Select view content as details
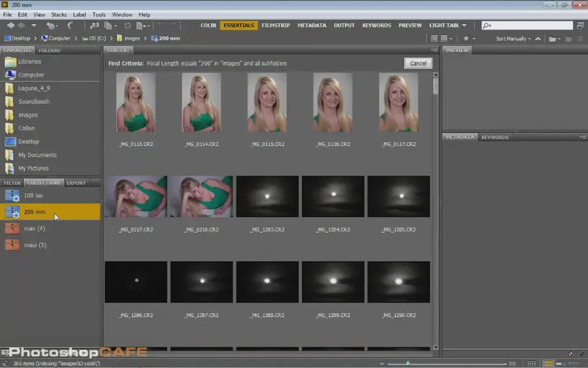Image resolution: width=588 pixels, height=368 pixels. click(562, 364)
